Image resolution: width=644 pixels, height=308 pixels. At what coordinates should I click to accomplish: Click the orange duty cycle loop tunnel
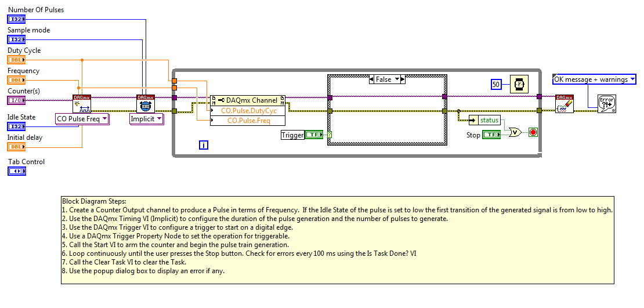tap(175, 81)
